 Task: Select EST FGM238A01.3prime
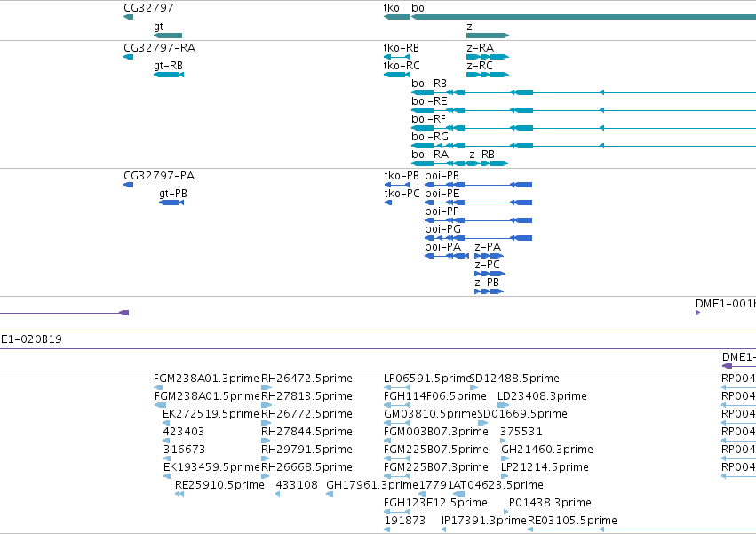click(x=206, y=379)
